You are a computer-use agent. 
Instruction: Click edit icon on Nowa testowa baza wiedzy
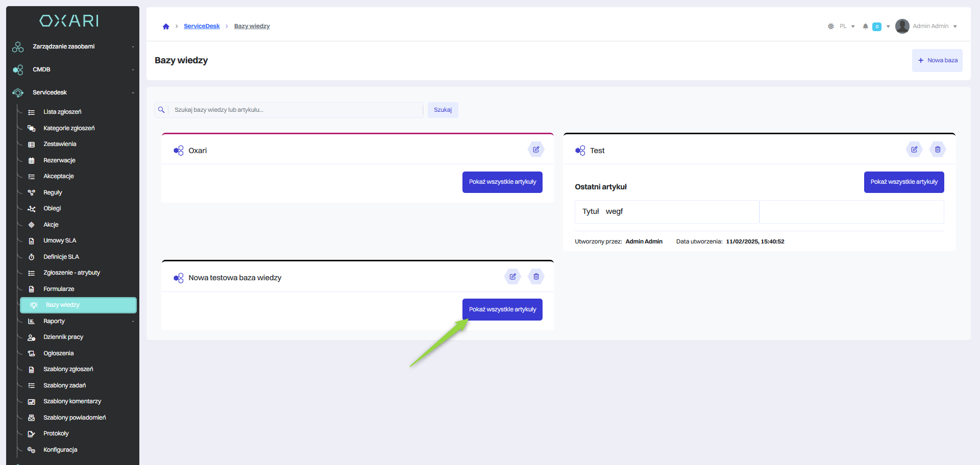pyautogui.click(x=512, y=277)
